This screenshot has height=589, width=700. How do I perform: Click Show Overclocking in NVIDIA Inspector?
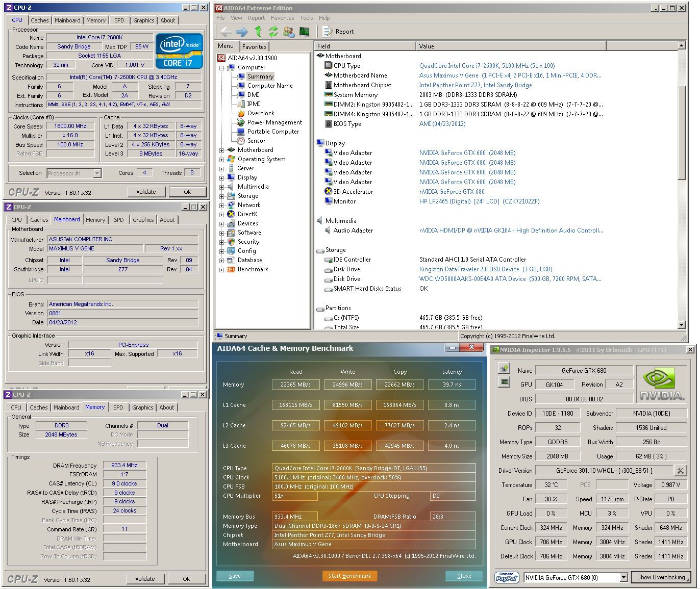click(661, 577)
